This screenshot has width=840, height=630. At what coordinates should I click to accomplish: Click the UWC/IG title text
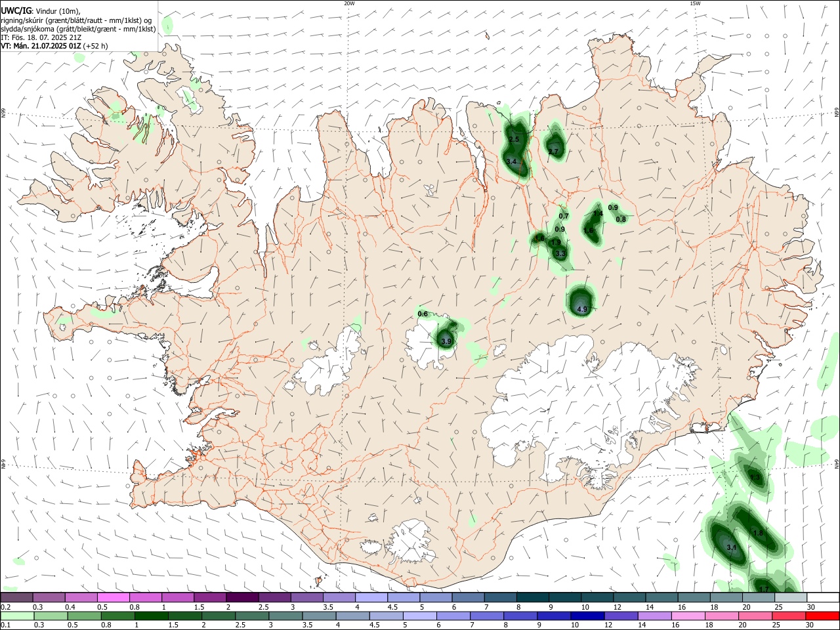pyautogui.click(x=16, y=10)
